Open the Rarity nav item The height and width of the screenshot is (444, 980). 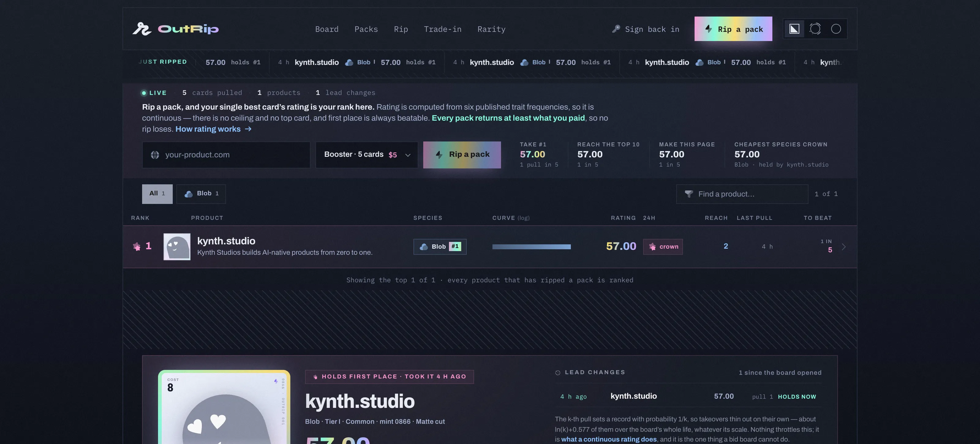tap(491, 29)
